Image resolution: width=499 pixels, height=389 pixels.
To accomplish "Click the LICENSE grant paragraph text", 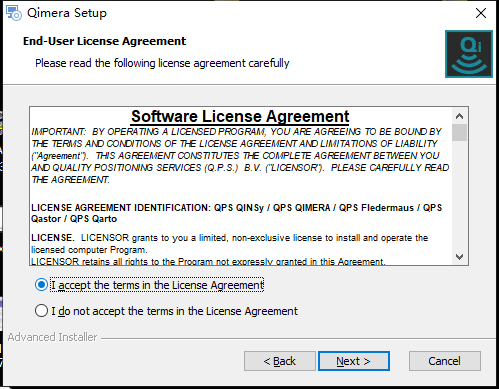I will pos(229,244).
